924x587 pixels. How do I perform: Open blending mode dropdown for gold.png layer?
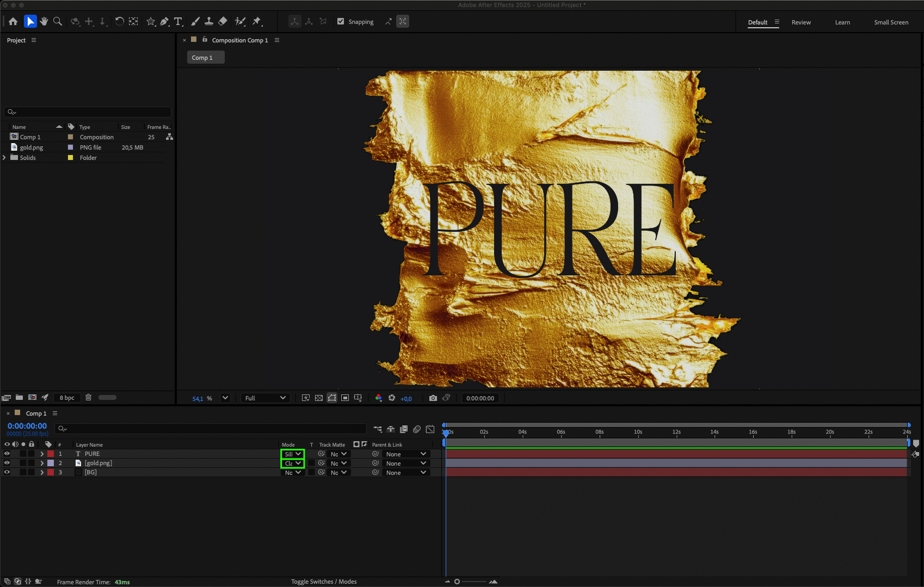tap(293, 464)
